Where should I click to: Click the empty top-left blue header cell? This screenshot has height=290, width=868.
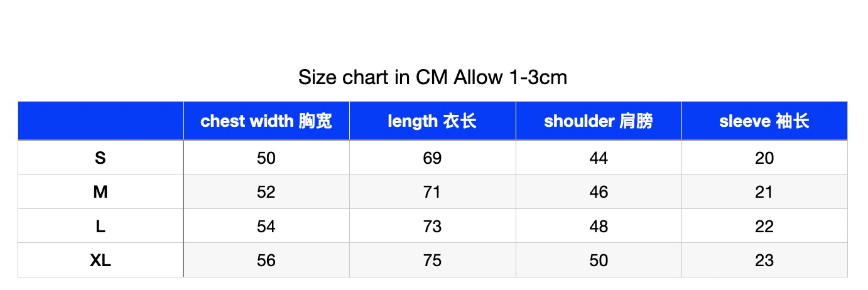click(100, 121)
